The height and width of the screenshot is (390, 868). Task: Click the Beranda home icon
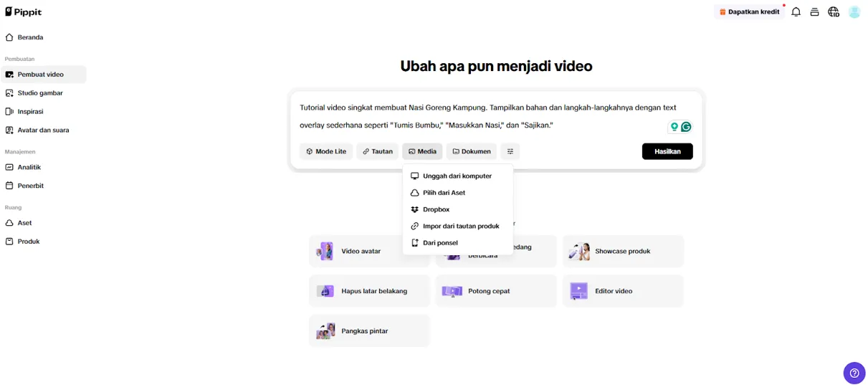point(9,37)
